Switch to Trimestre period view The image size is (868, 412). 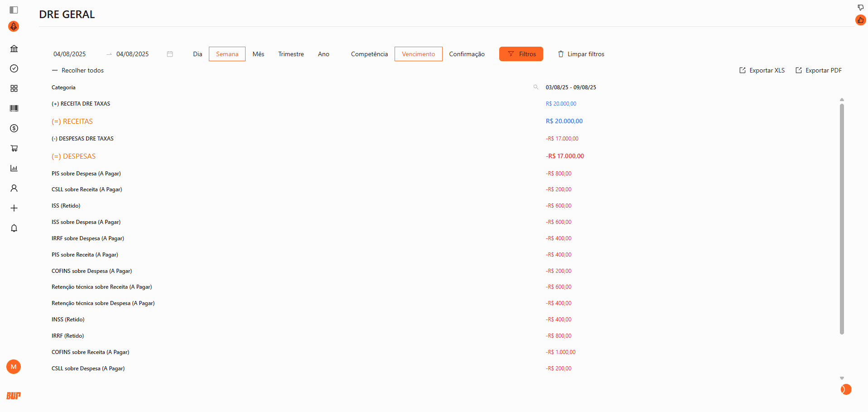[291, 54]
